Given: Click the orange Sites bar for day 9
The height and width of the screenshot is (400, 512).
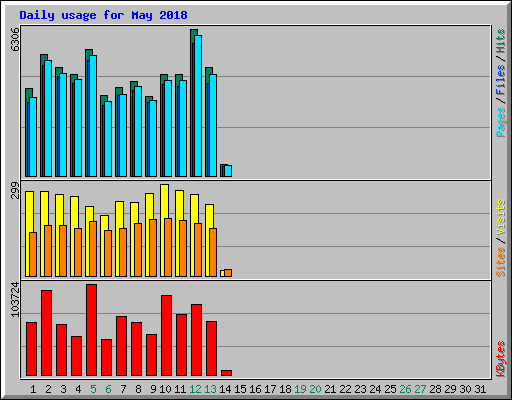Looking at the screenshot, I should [153, 248].
